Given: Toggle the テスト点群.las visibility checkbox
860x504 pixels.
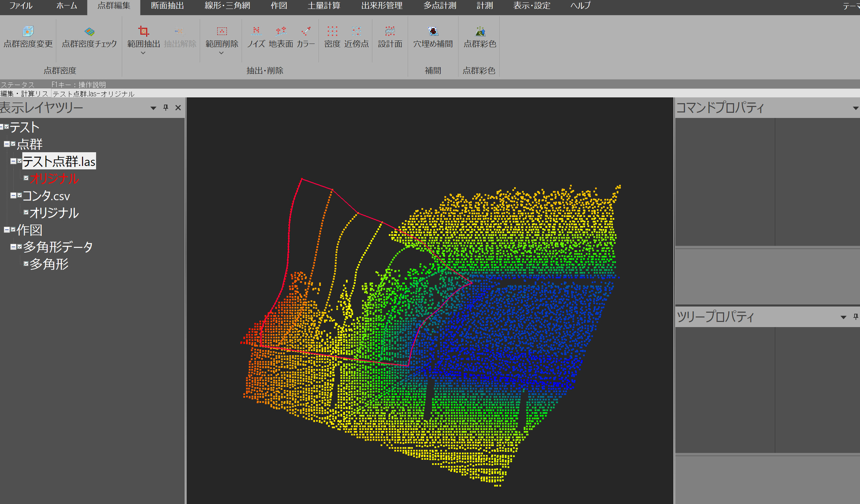Looking at the screenshot, I should point(20,161).
